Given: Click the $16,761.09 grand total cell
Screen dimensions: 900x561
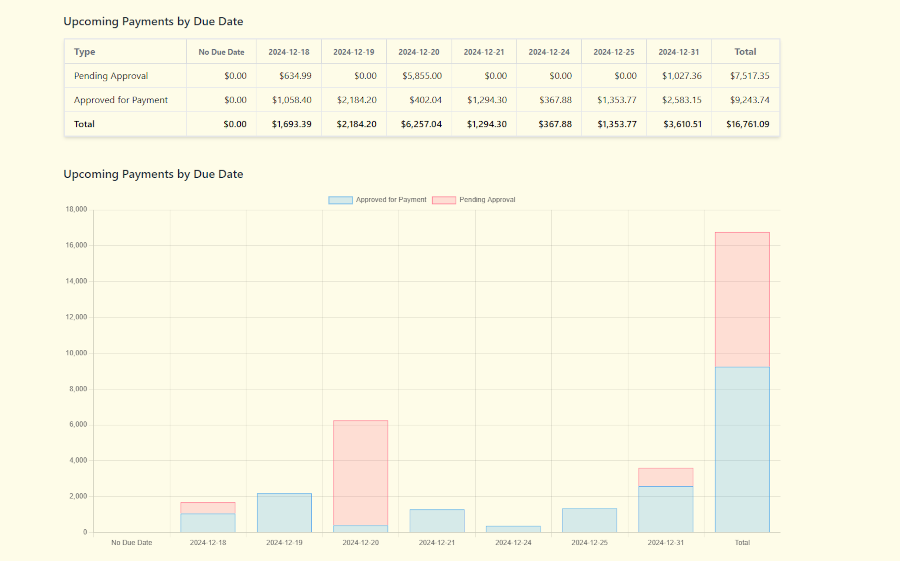Looking at the screenshot, I should (748, 124).
